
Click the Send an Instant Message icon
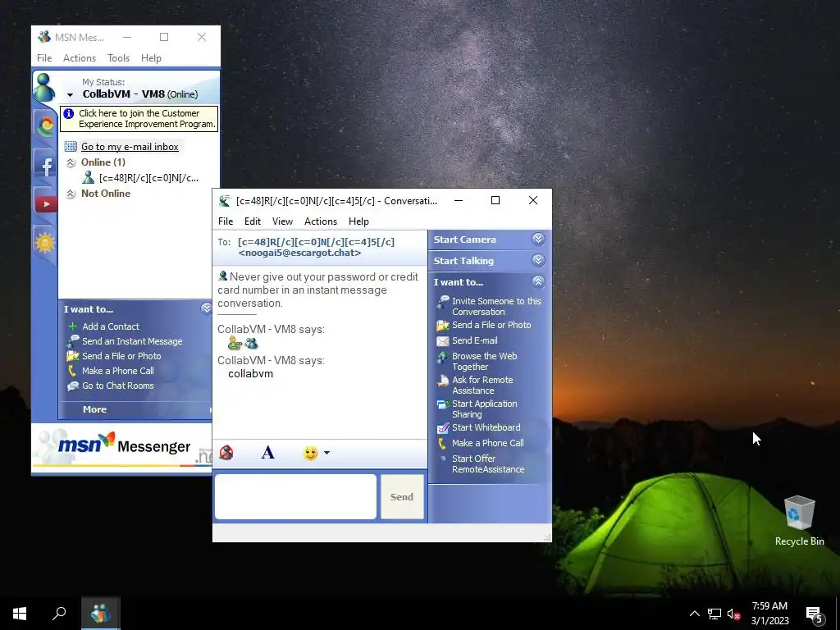tap(73, 340)
